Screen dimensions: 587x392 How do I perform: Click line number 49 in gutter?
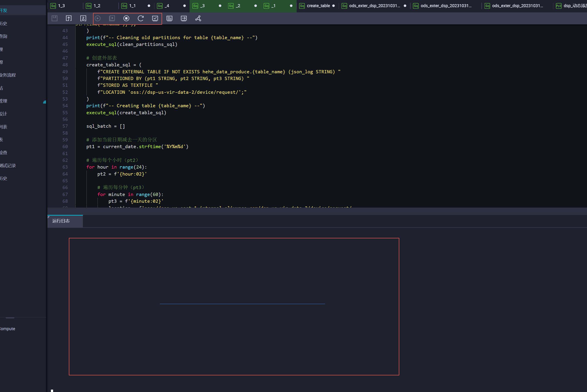[65, 72]
